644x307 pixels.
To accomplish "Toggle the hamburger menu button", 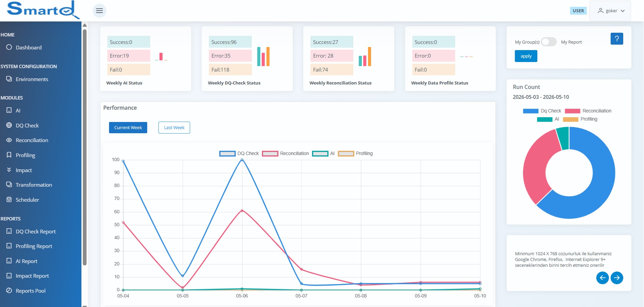I will pos(99,11).
